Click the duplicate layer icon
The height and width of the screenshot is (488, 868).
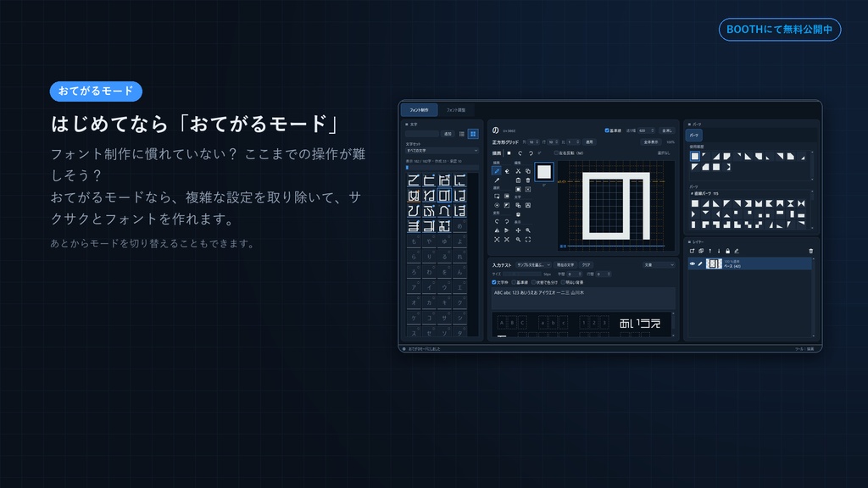701,251
